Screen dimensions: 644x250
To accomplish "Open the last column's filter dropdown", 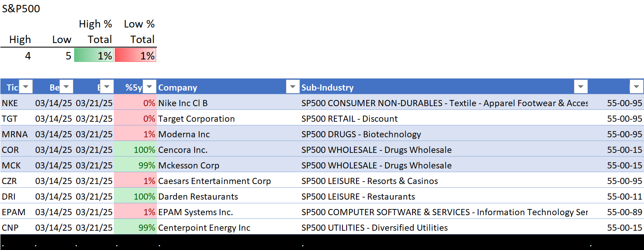I will [x=636, y=87].
